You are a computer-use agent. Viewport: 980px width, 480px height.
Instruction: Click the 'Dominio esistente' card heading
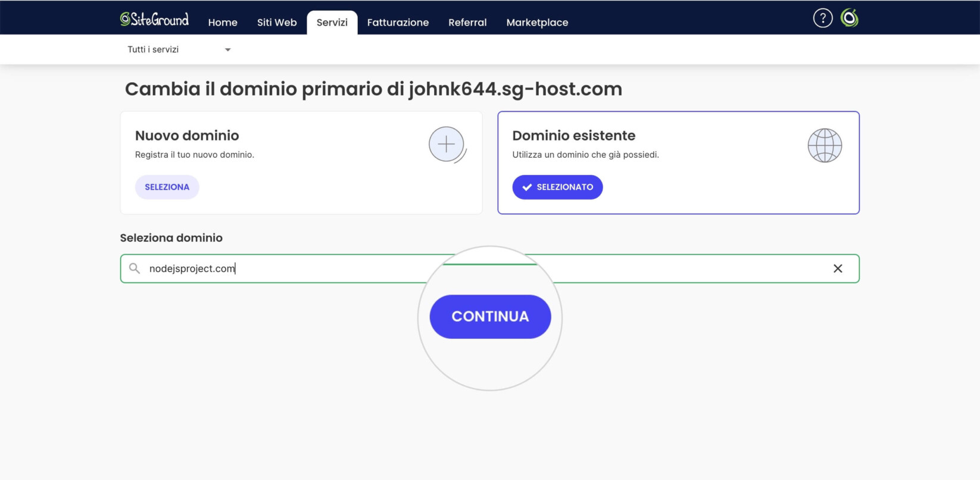pyautogui.click(x=574, y=136)
